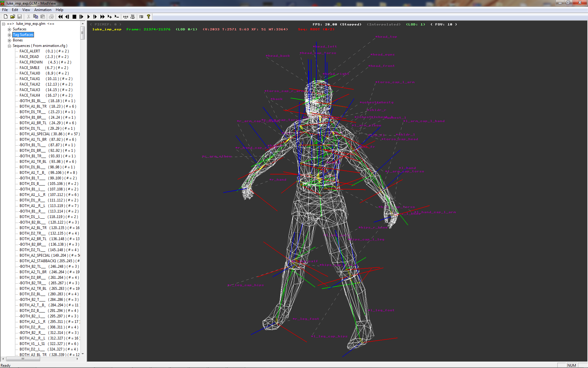Click tree vertical scrollbar thumb
The width and height of the screenshot is (588, 368).
(x=83, y=33)
